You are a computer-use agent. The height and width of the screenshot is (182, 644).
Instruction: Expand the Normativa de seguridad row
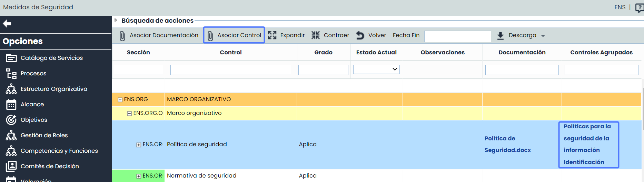click(139, 176)
